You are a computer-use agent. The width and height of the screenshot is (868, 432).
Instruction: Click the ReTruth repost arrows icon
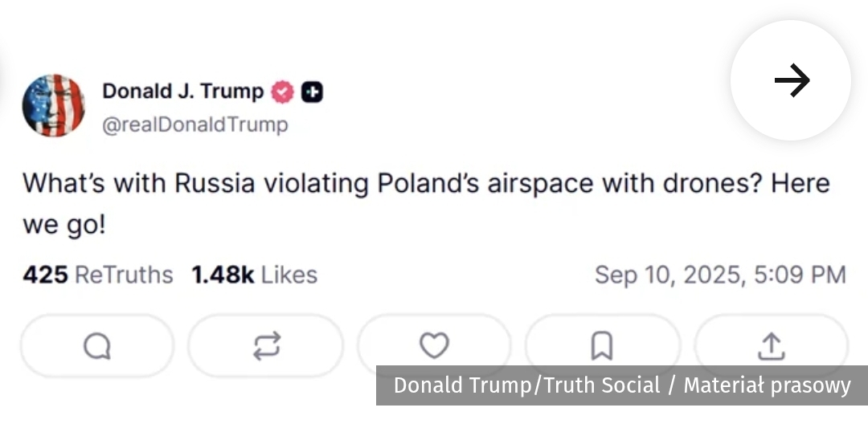coord(266,346)
